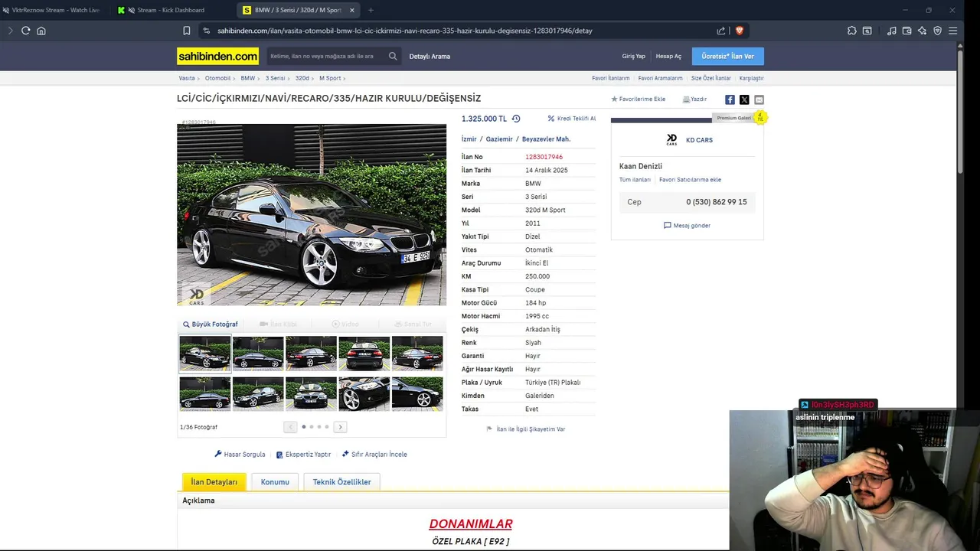
Task: Open the Teknik Özellikler tab
Action: (x=341, y=482)
